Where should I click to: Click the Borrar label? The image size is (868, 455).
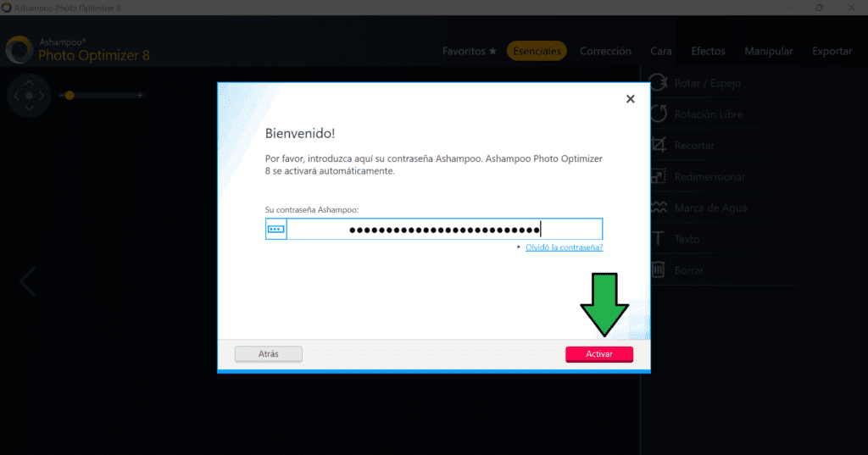(689, 270)
